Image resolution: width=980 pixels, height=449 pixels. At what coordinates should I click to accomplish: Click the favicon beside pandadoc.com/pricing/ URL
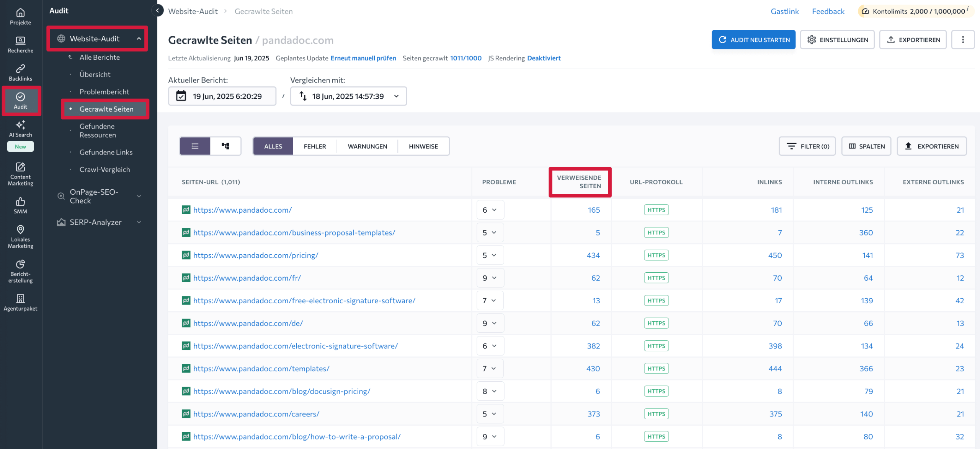click(186, 255)
